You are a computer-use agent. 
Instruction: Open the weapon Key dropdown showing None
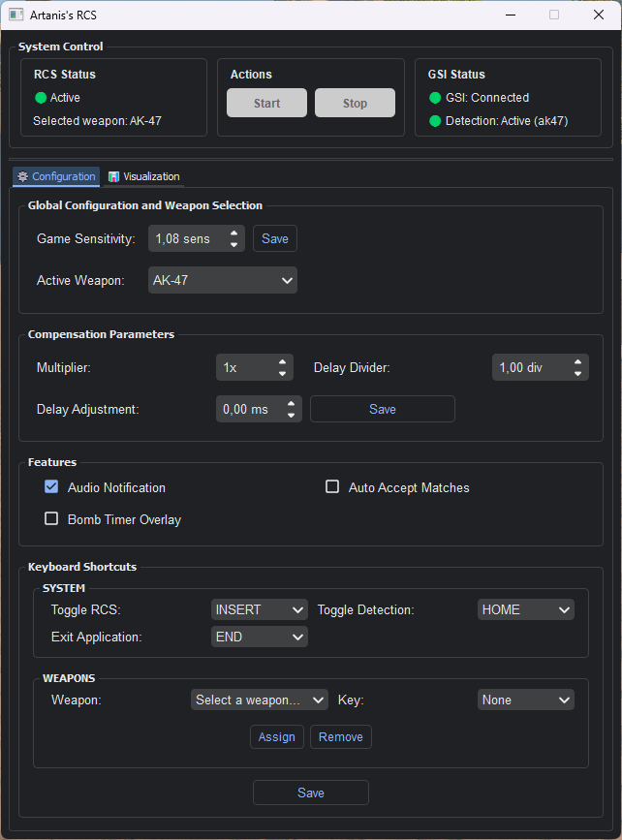click(x=525, y=700)
